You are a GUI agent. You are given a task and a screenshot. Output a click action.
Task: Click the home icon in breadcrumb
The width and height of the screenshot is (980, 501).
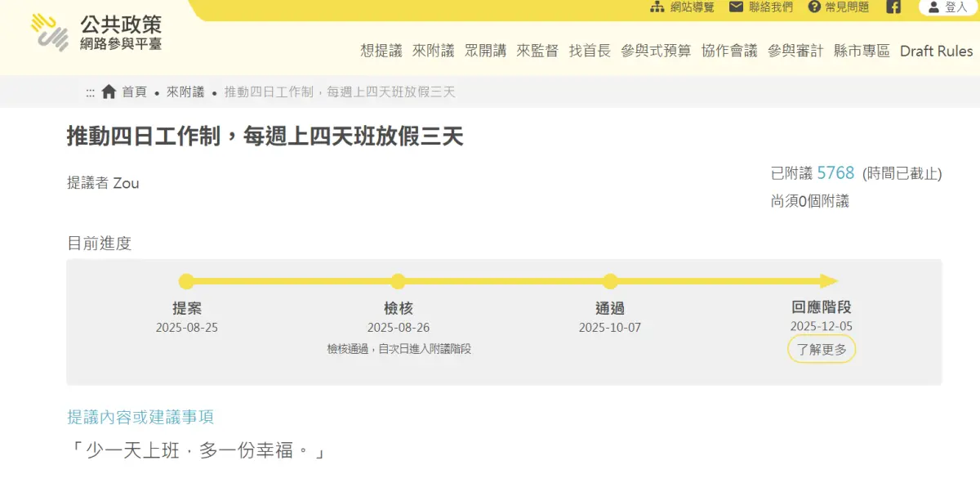pos(109,92)
